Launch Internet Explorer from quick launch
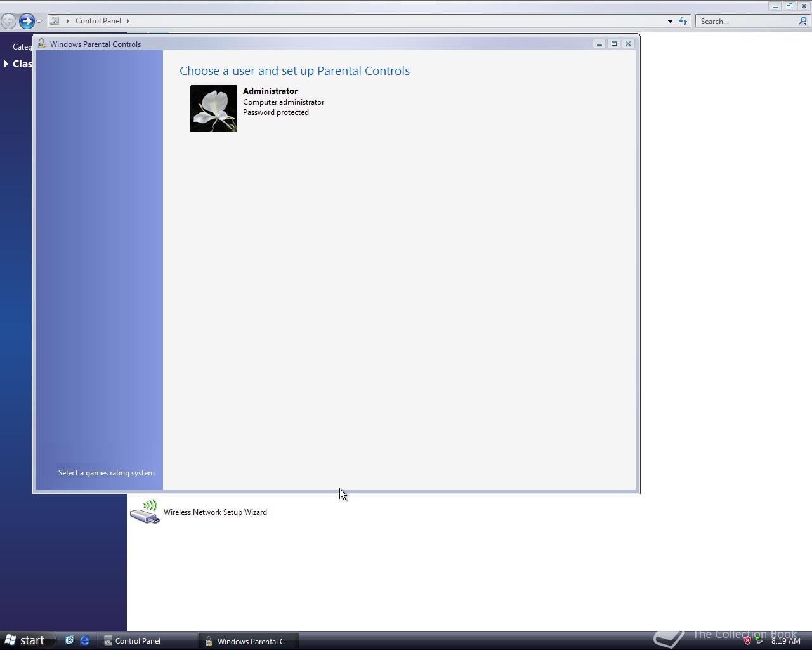812x650 pixels. point(84,640)
